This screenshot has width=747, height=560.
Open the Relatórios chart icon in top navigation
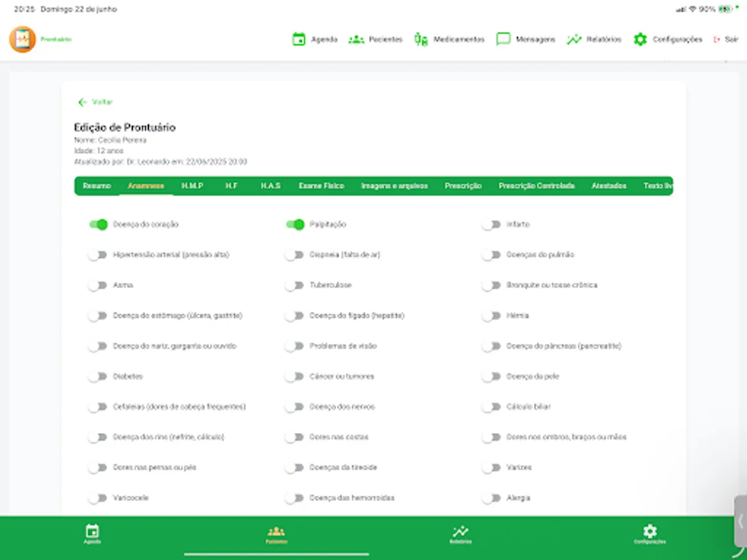tap(574, 39)
